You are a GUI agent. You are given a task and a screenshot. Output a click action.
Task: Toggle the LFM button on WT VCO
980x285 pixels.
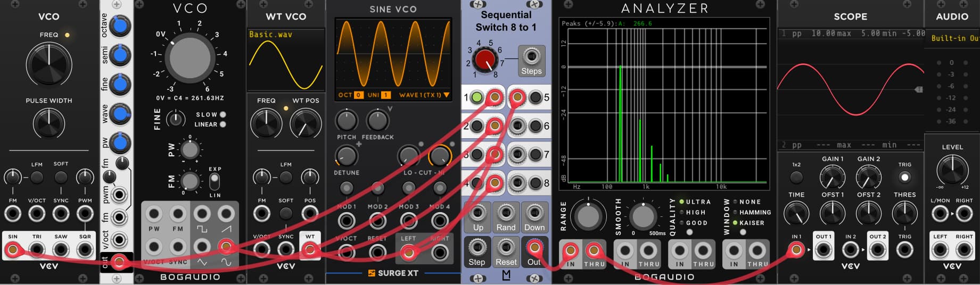coord(286,177)
